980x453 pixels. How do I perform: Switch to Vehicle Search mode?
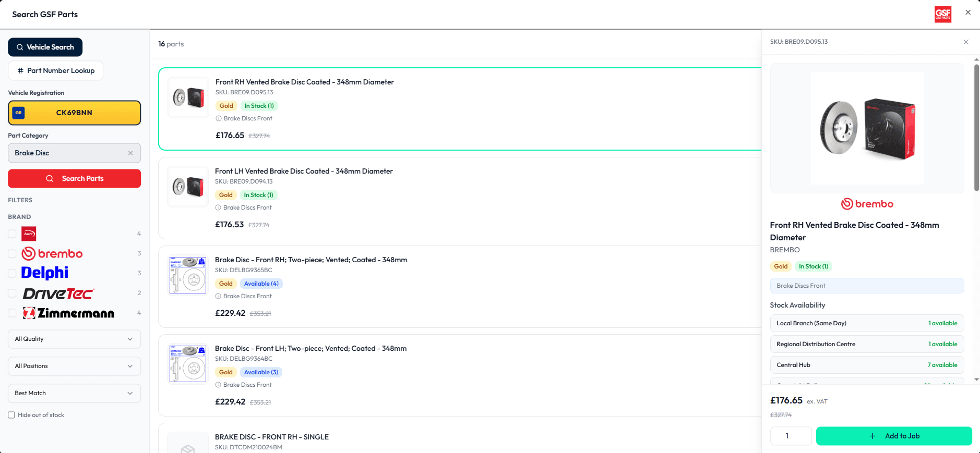click(45, 47)
